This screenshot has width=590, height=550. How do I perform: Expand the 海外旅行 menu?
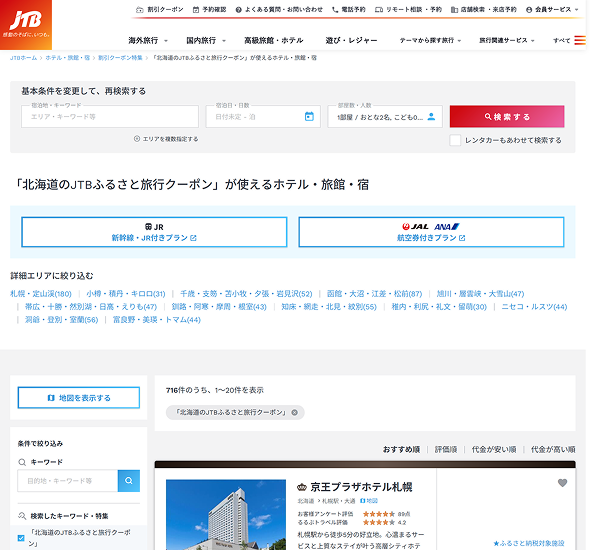(148, 40)
